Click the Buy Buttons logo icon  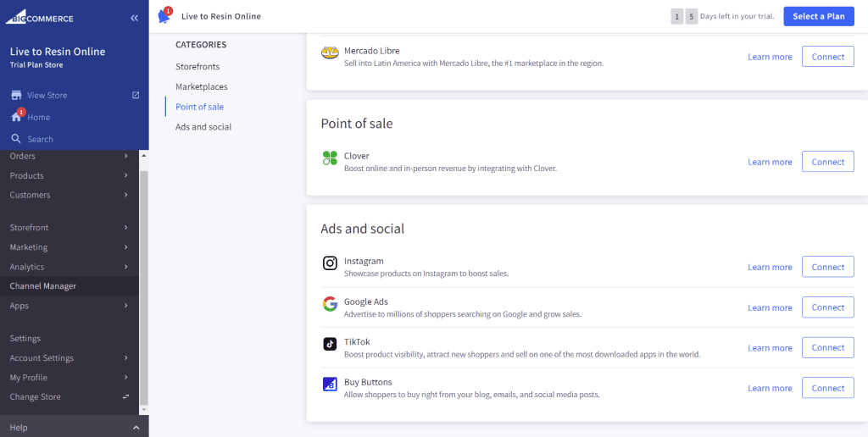click(x=330, y=384)
